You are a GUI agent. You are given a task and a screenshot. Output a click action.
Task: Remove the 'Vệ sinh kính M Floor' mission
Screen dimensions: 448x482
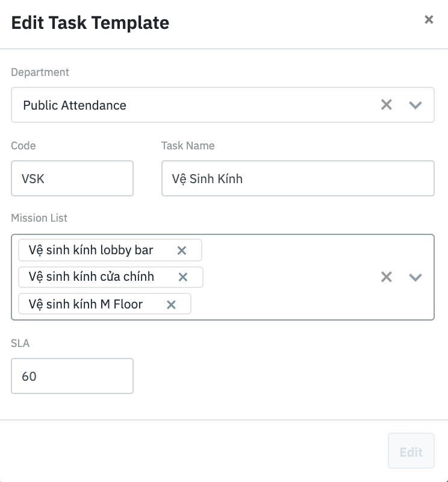(171, 304)
